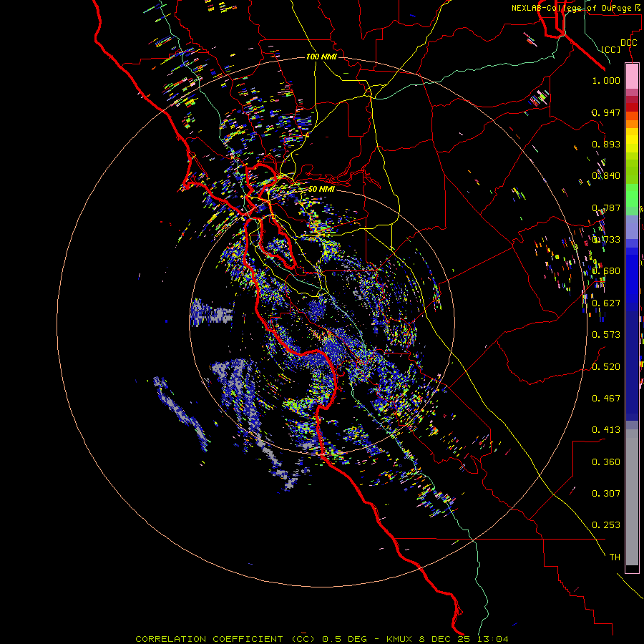Click the 100 NMI range ring label
The width and height of the screenshot is (644, 644).
pyautogui.click(x=321, y=57)
